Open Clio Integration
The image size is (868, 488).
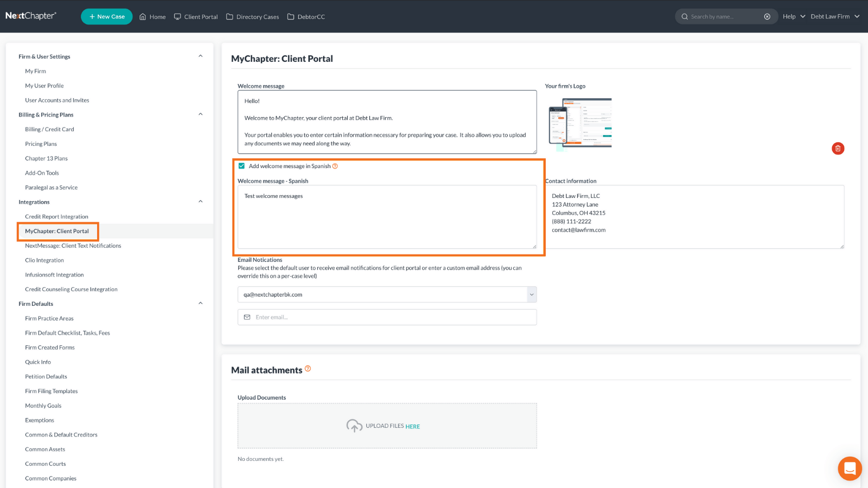coord(44,260)
